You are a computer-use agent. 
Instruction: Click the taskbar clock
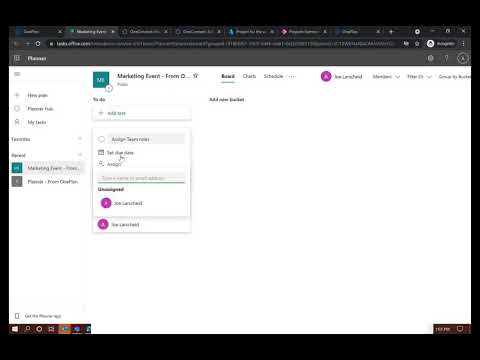443,329
